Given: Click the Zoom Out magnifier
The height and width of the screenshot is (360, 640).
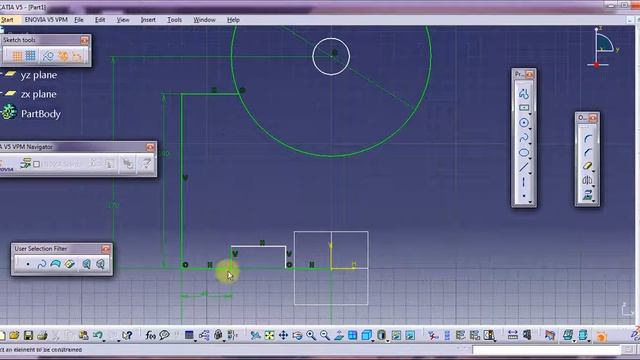Looking at the screenshot, I should pyautogui.click(x=325, y=336).
